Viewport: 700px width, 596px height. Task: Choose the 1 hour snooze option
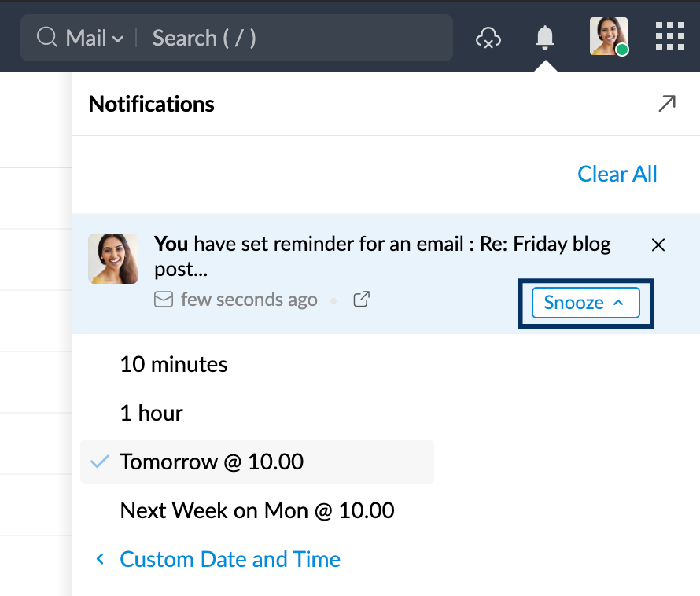point(151,414)
